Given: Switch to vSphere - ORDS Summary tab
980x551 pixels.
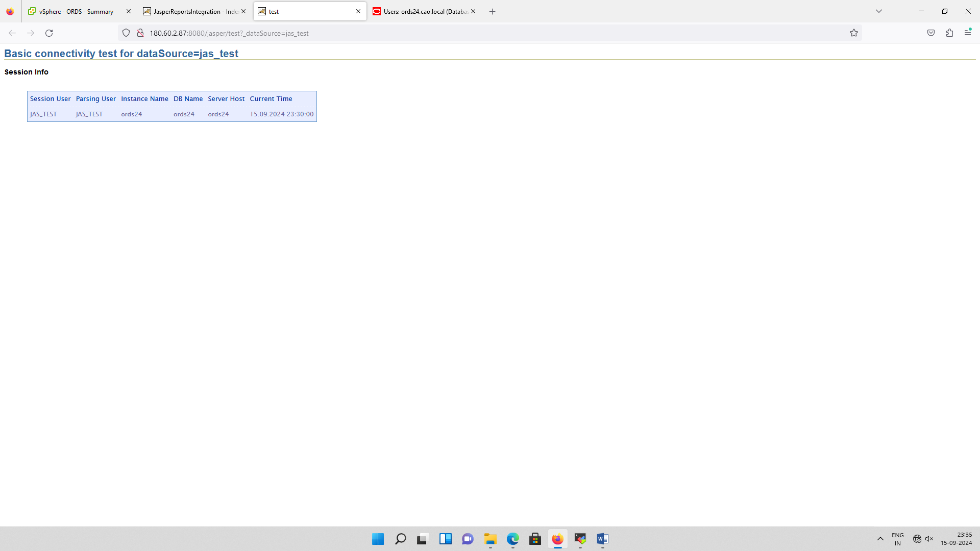Looking at the screenshot, I should [x=77, y=11].
